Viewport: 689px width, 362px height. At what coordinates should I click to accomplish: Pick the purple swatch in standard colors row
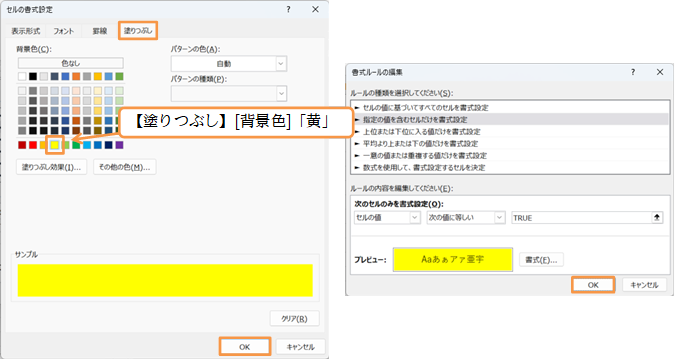[x=120, y=145]
